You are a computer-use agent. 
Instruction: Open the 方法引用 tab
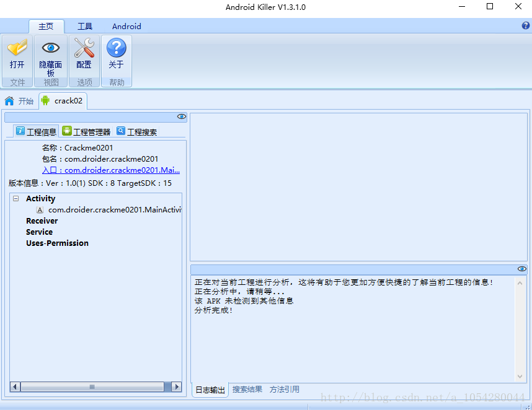coord(285,390)
